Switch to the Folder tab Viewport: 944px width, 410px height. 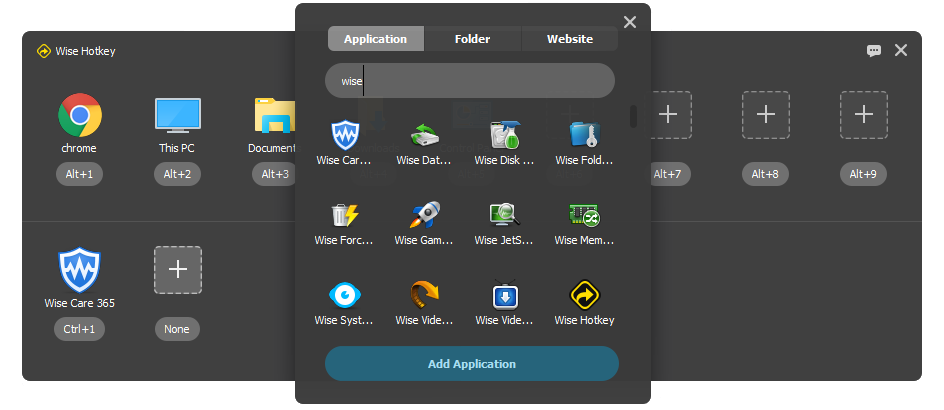[x=473, y=39]
